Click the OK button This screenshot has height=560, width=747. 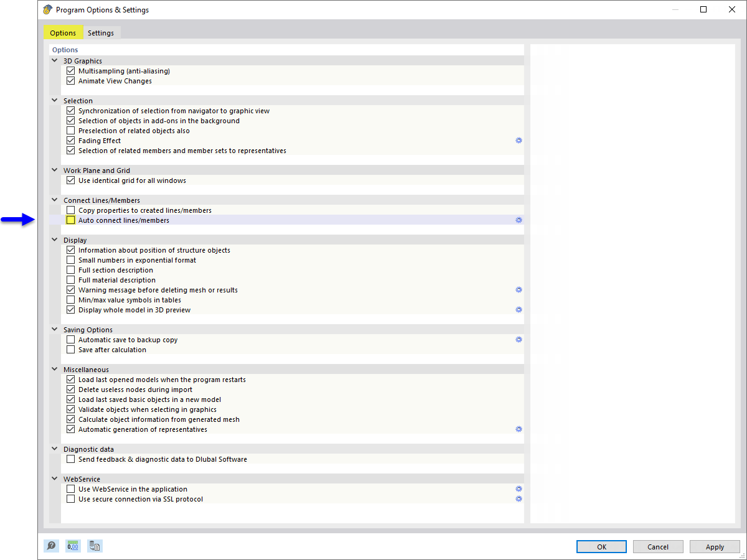click(601, 546)
